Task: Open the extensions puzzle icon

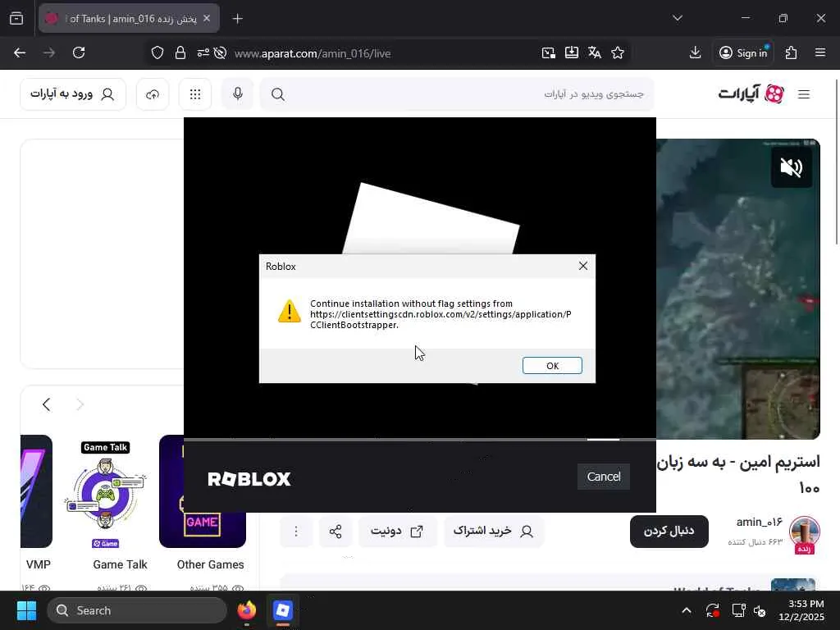Action: pyautogui.click(x=792, y=52)
